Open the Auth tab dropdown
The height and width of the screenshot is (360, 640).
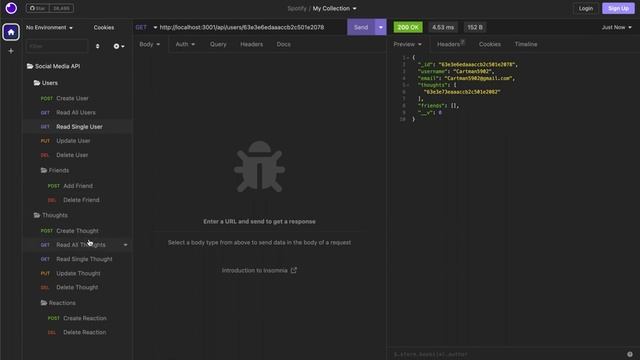click(185, 44)
